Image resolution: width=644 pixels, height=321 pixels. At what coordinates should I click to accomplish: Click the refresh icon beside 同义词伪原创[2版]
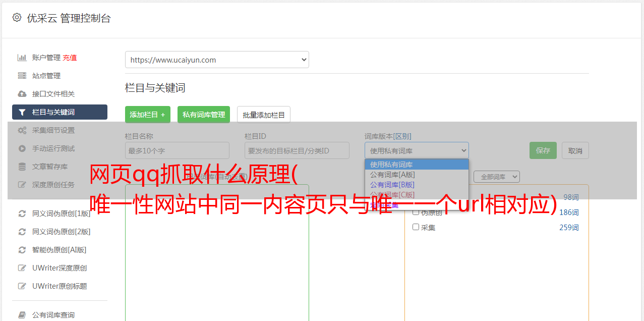[x=22, y=232]
